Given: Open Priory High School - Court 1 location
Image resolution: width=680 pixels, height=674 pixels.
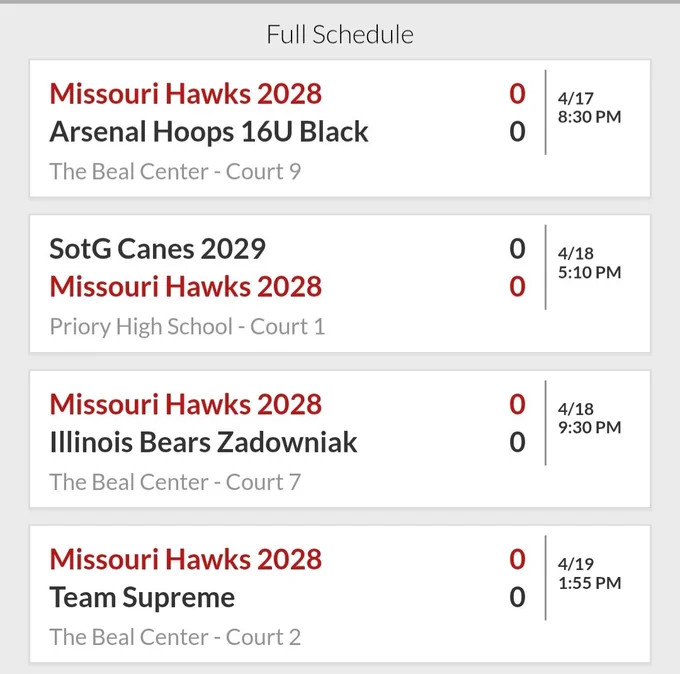Looking at the screenshot, I should pos(187,327).
